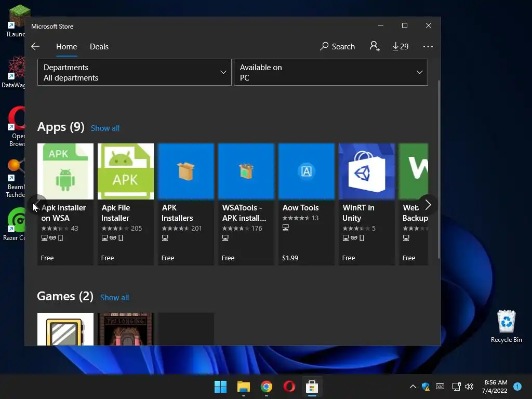This screenshot has width=532, height=399.
Task: Select the DataWag desktop shortcut
Action: click(14, 72)
